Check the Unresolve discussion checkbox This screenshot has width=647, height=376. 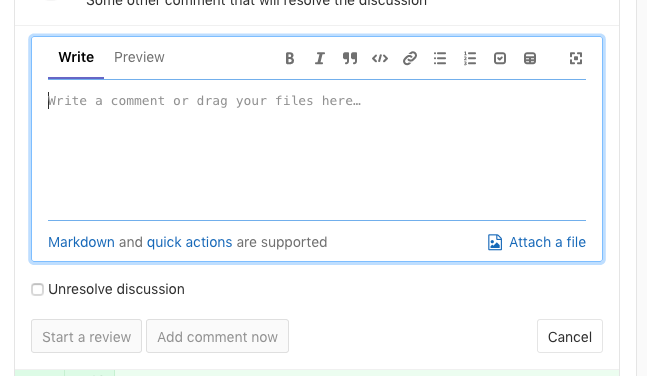click(x=38, y=289)
